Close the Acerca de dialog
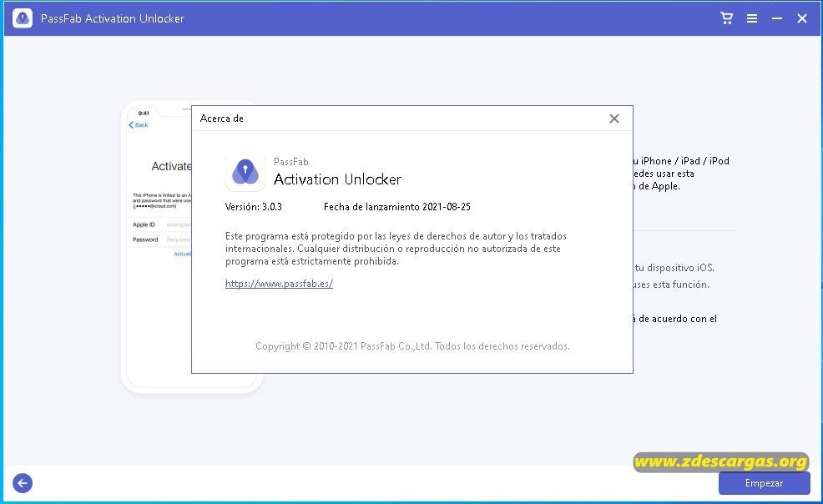 click(614, 118)
